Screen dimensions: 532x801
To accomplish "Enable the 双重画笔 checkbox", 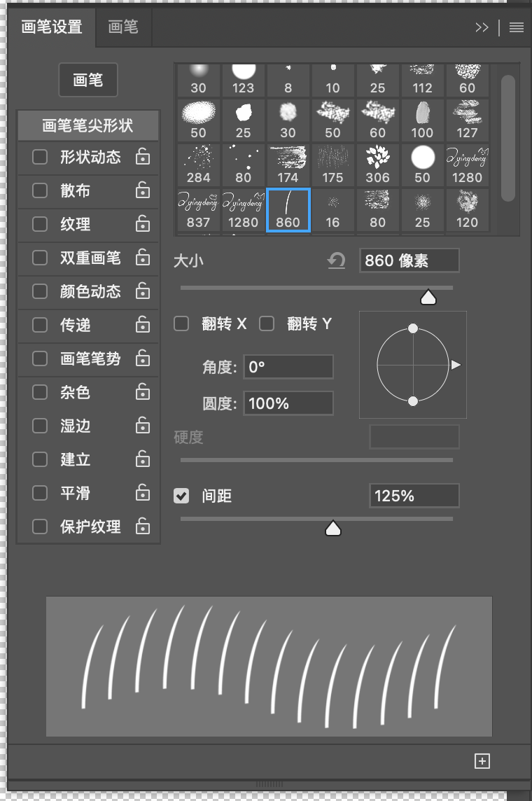I will pyautogui.click(x=40, y=258).
